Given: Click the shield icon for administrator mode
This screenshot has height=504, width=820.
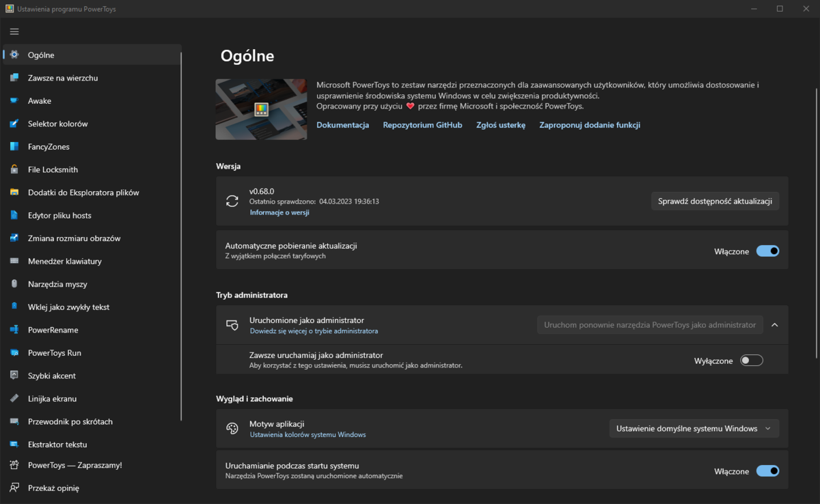Looking at the screenshot, I should 232,325.
